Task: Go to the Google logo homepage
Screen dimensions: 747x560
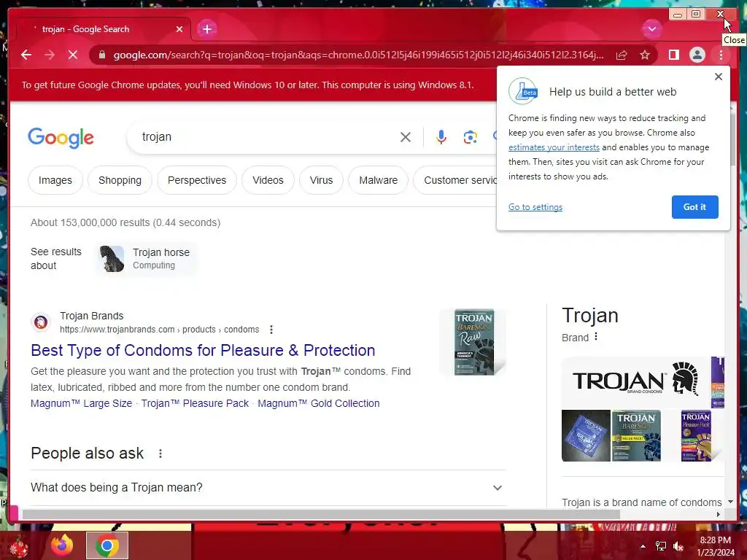Action: click(61, 138)
